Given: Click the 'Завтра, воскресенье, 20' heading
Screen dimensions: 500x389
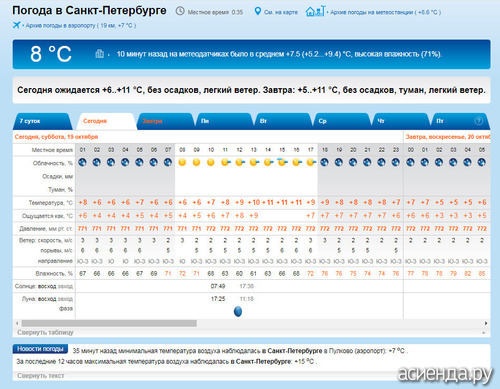Looking at the screenshot, I should tap(448, 137).
